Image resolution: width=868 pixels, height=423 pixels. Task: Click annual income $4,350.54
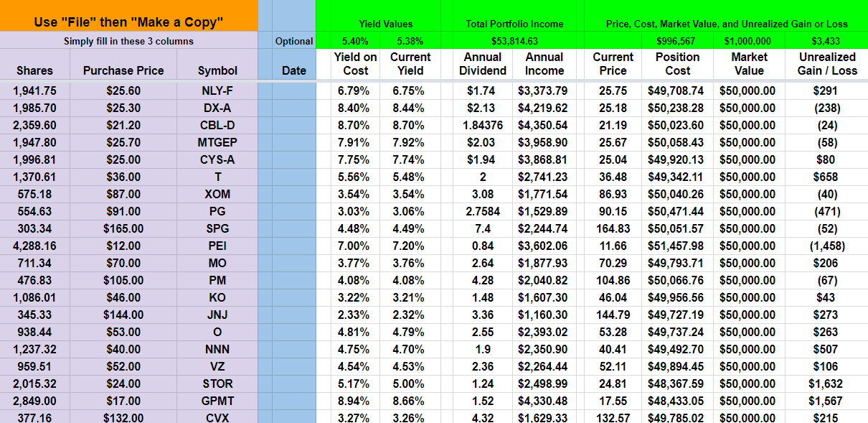(544, 125)
